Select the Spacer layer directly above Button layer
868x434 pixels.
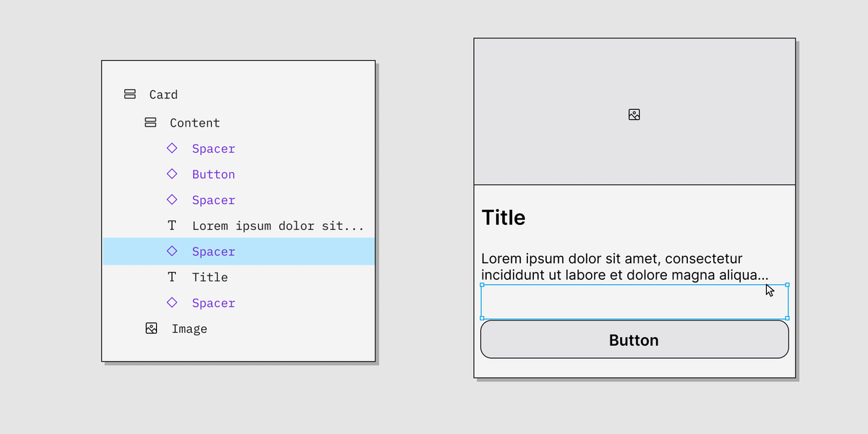tap(213, 149)
